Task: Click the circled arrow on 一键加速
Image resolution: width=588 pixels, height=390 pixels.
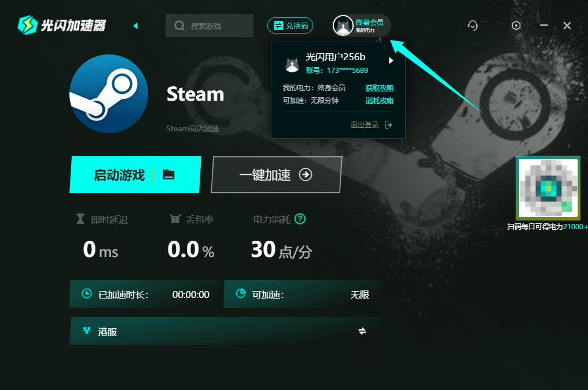Action: click(305, 175)
